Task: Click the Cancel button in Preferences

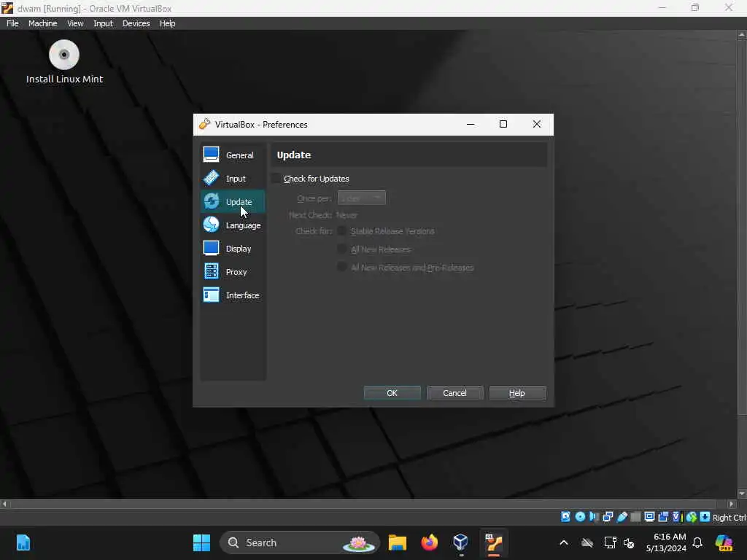Action: [x=454, y=393]
